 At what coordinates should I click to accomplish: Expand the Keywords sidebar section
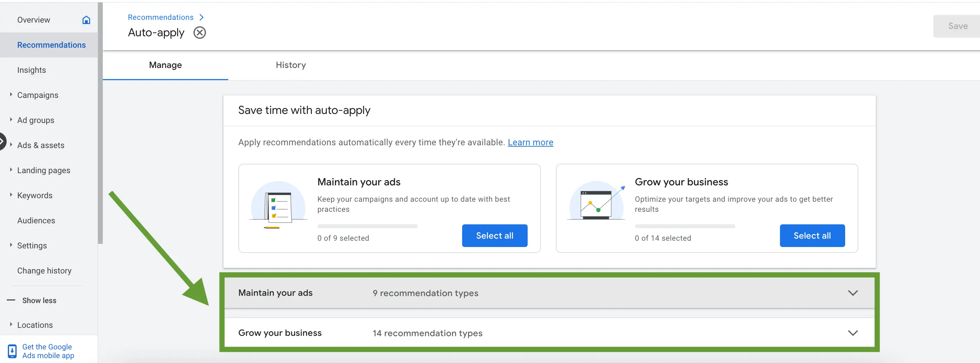click(11, 195)
